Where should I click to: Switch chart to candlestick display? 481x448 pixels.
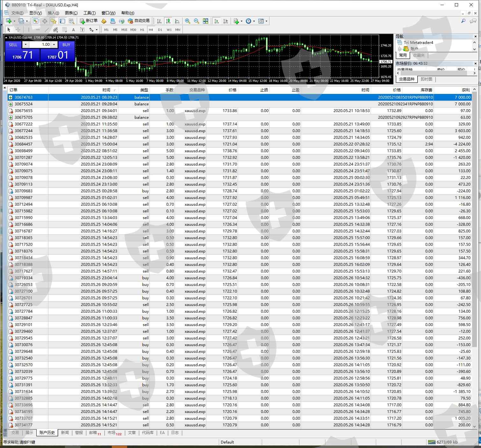[168, 21]
